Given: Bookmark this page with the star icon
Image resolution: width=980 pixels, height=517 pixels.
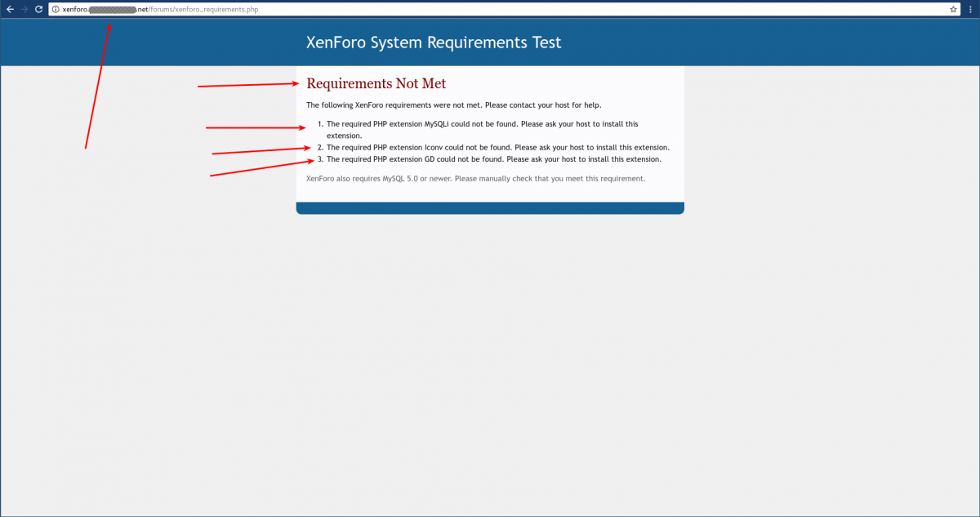Looking at the screenshot, I should click(x=952, y=9).
